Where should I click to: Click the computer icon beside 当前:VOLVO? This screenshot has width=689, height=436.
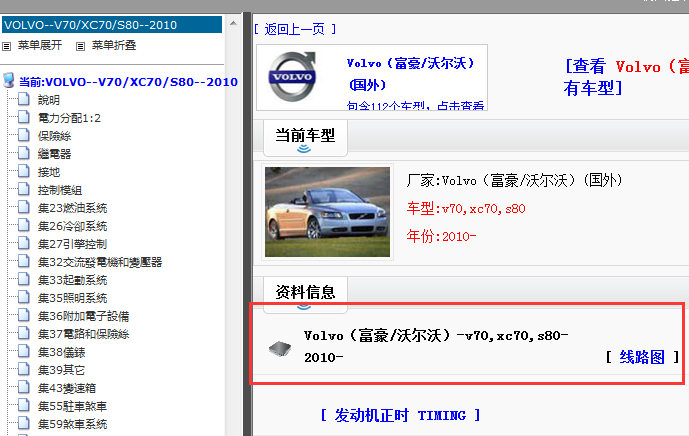click(x=8, y=81)
